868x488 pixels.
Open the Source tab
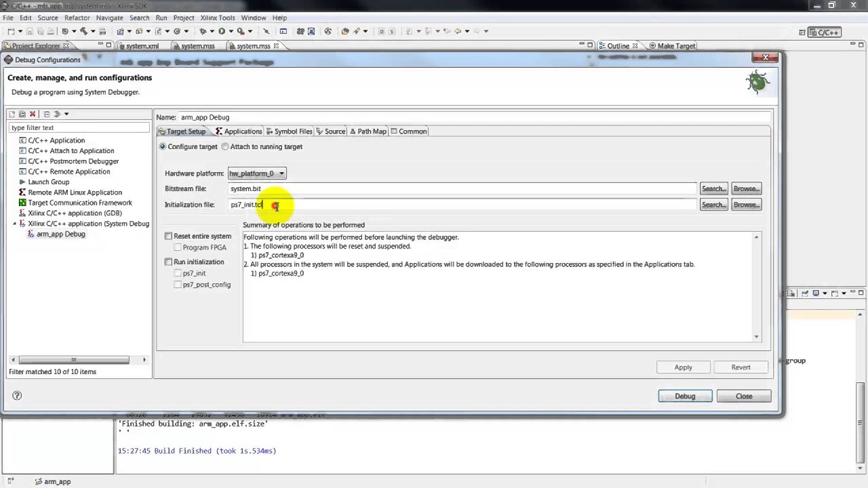click(x=330, y=131)
